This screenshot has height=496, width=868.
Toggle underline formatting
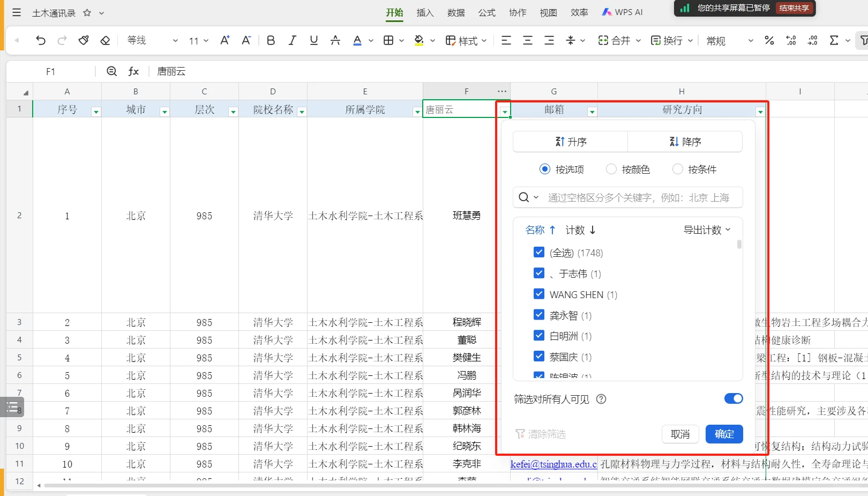click(x=313, y=40)
